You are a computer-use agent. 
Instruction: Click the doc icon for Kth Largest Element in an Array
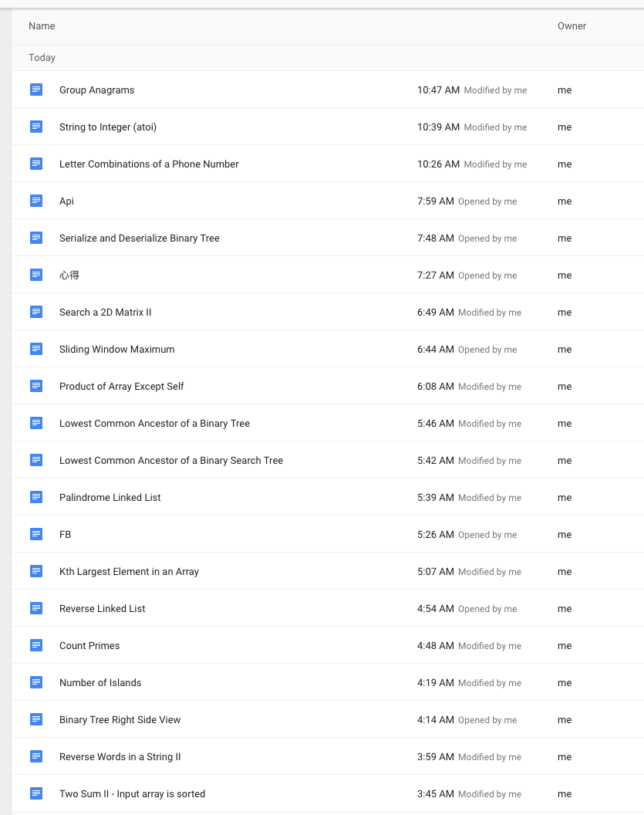tap(35, 571)
